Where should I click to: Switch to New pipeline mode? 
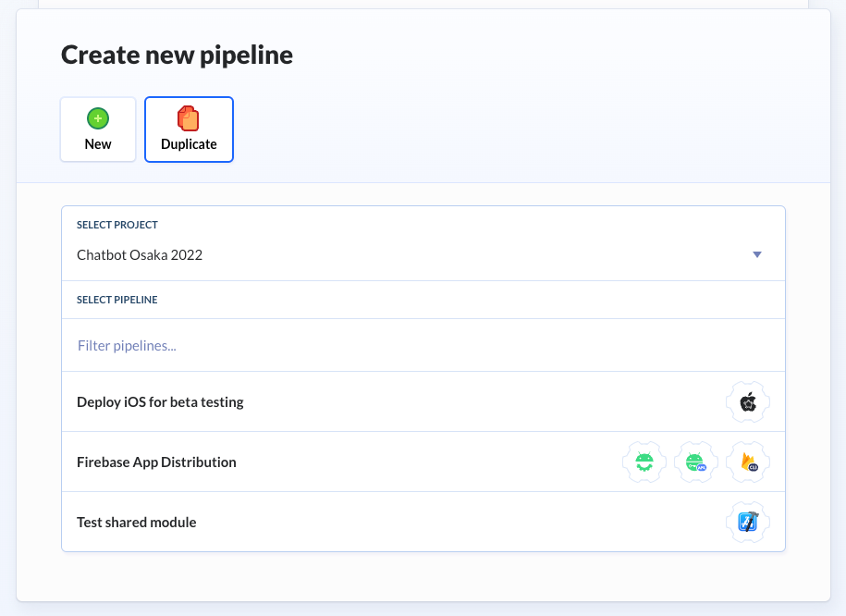pyautogui.click(x=98, y=129)
